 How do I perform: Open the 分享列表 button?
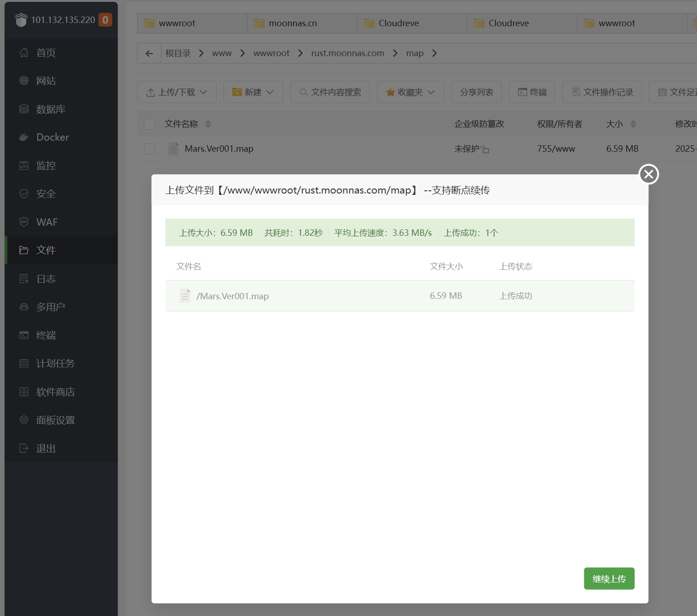[477, 92]
